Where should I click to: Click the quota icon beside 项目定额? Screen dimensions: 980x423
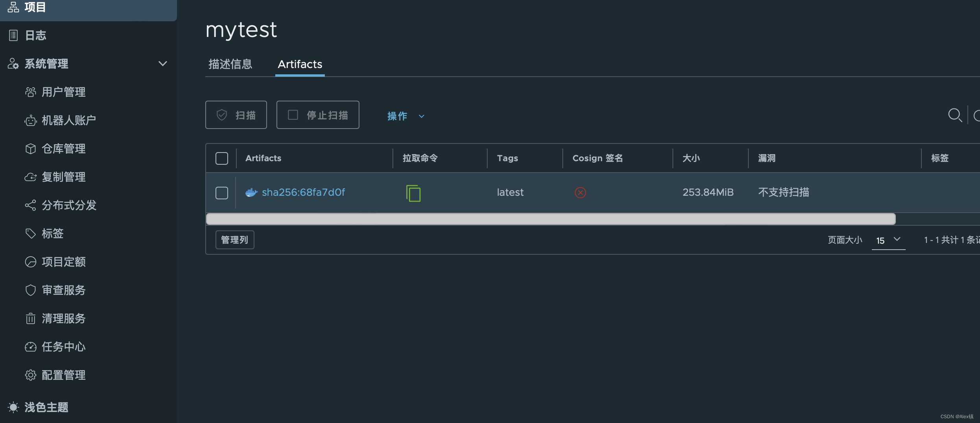click(x=31, y=262)
